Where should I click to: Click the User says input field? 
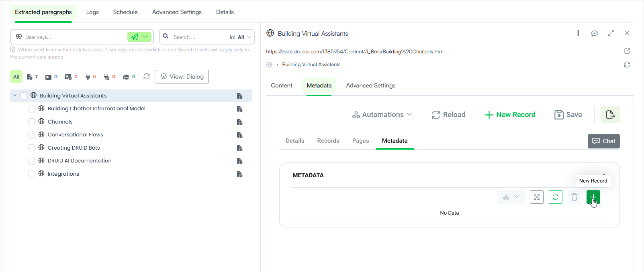75,37
